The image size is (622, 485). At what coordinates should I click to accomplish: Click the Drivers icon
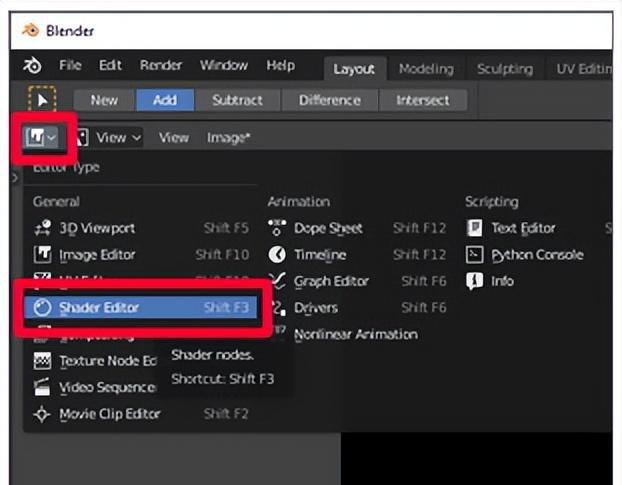click(279, 308)
